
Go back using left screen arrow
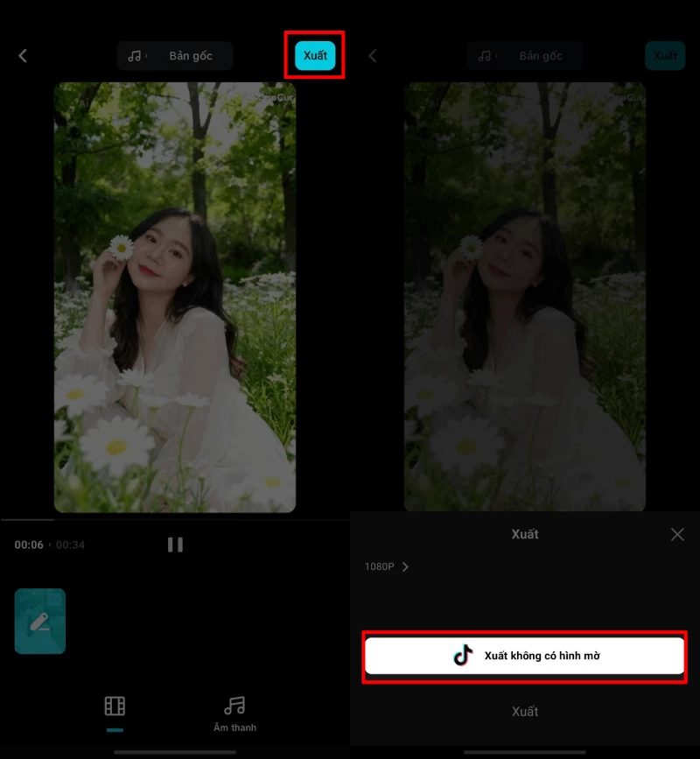tap(23, 56)
